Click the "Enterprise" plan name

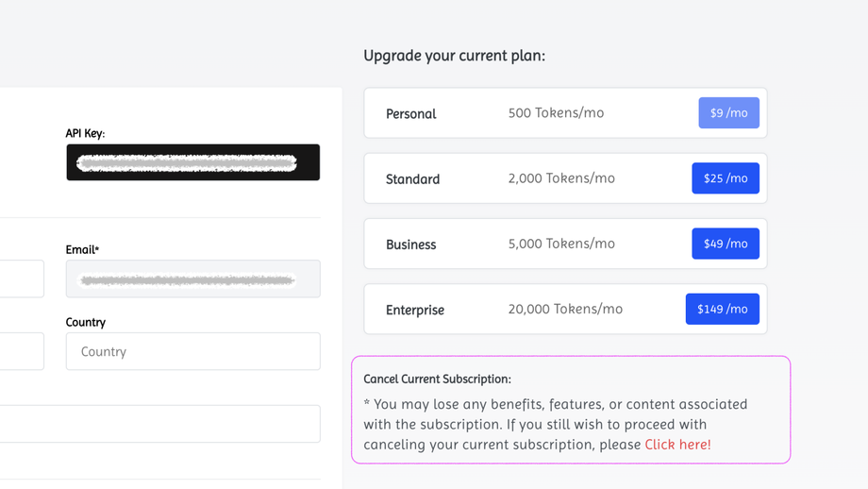pos(414,310)
